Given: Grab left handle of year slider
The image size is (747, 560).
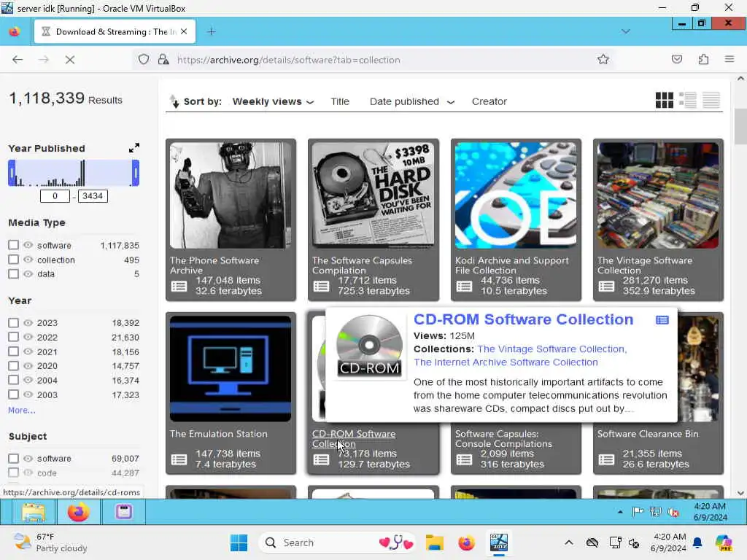Looking at the screenshot, I should 12,173.
